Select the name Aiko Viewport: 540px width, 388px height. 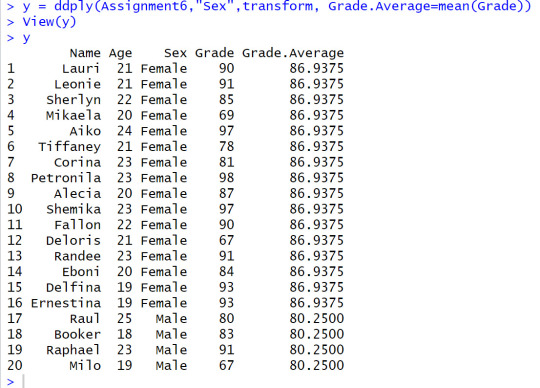tap(85, 131)
